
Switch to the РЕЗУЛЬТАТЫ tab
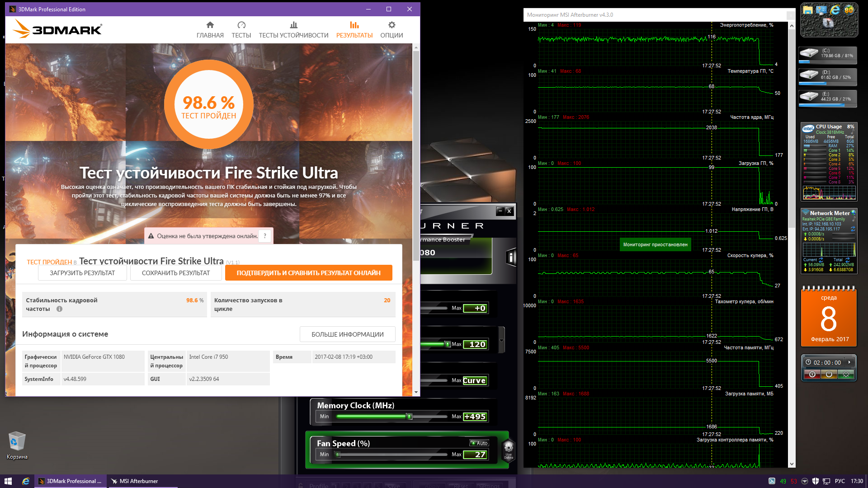tap(354, 29)
